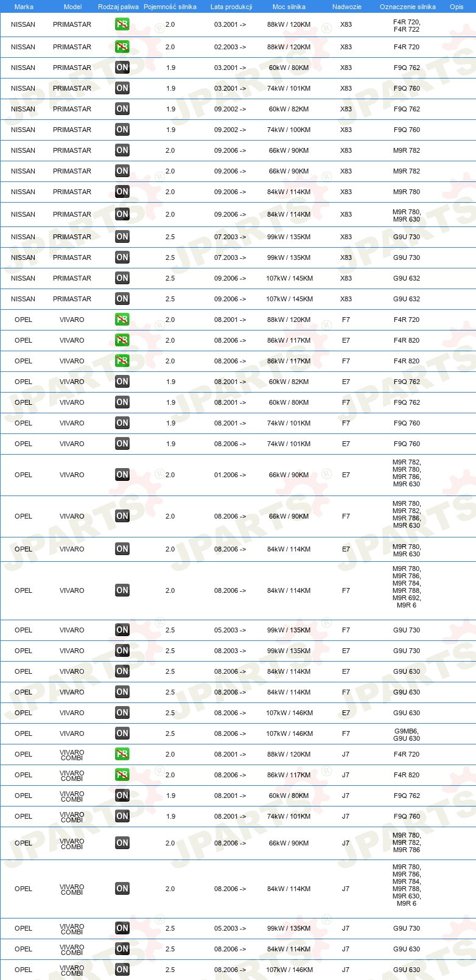This screenshot has width=476, height=980.
Task: Click petrol icon in Opel Vivaro F7 F4R 720 row
Action: (122, 320)
